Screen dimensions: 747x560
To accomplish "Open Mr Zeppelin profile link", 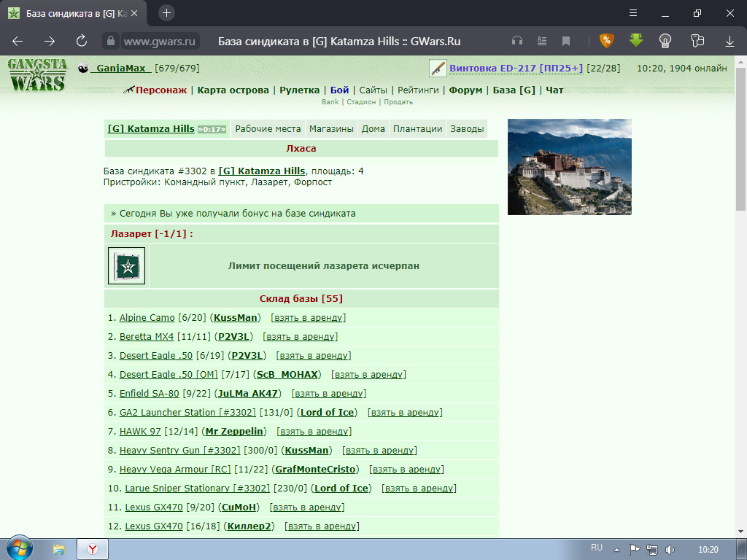I will point(234,432).
